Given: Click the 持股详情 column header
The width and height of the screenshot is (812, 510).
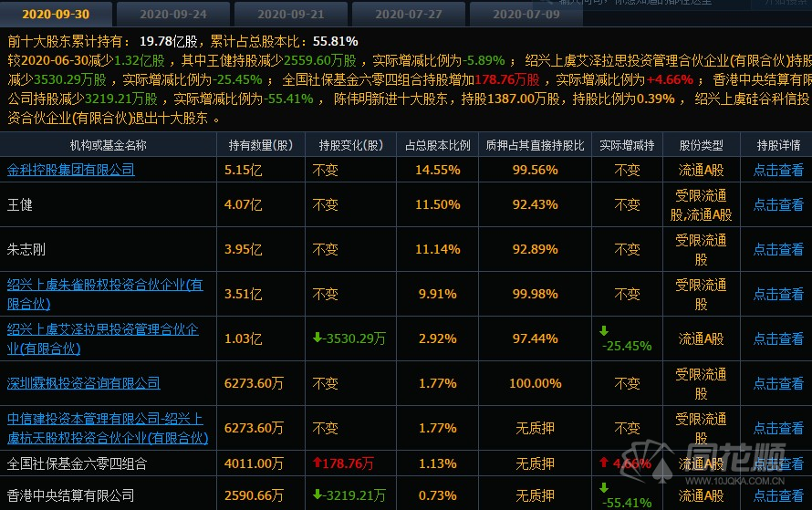Looking at the screenshot, I should [778, 145].
